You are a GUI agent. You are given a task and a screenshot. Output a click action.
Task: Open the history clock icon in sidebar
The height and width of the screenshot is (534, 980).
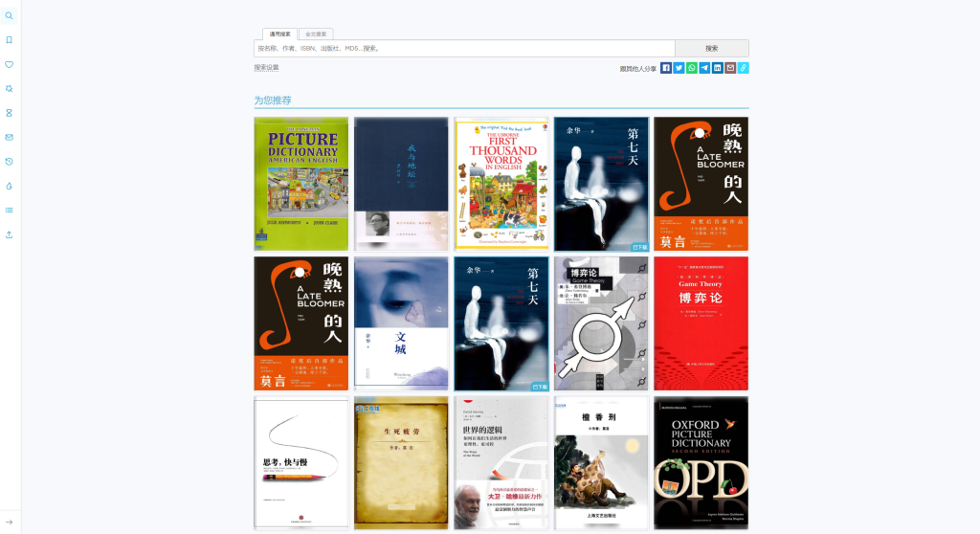pyautogui.click(x=9, y=162)
